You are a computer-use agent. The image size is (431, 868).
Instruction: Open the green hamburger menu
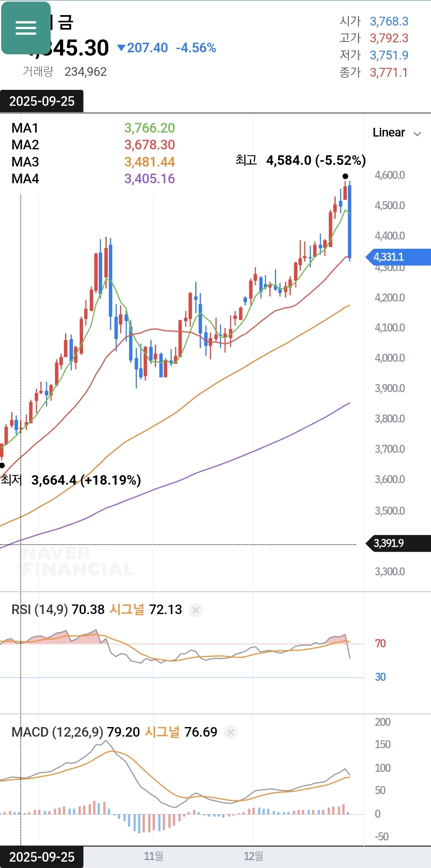[x=26, y=28]
